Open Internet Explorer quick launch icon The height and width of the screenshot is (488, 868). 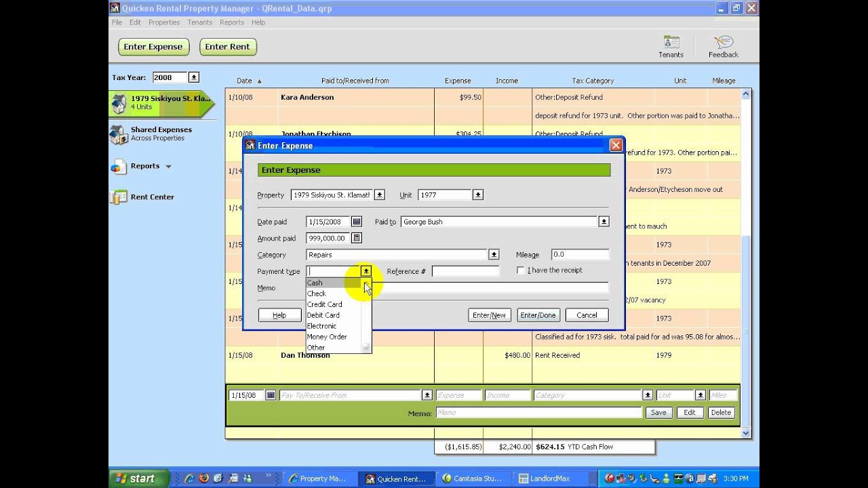point(189,479)
